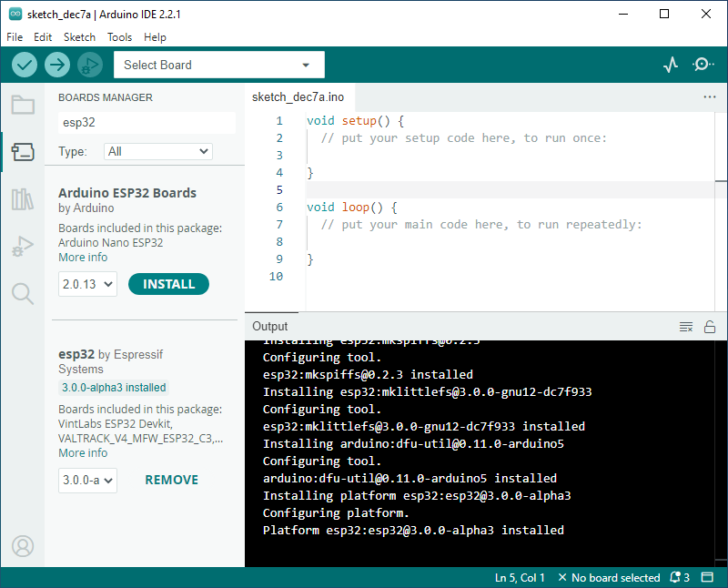The image size is (728, 588).
Task: Click 'esp32:mkspiffs@0.2.3 installed' output line
Action: click(368, 374)
